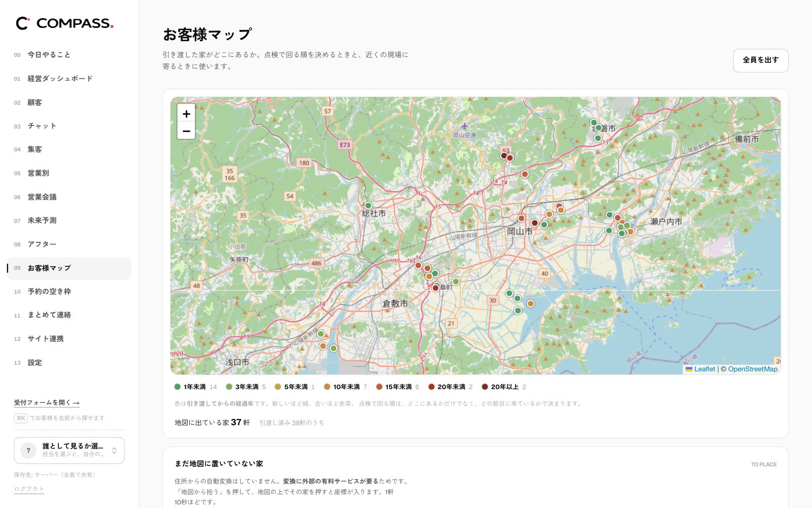This screenshot has height=508, width=812.
Task: Click the ログアウト link
Action: coord(29,489)
